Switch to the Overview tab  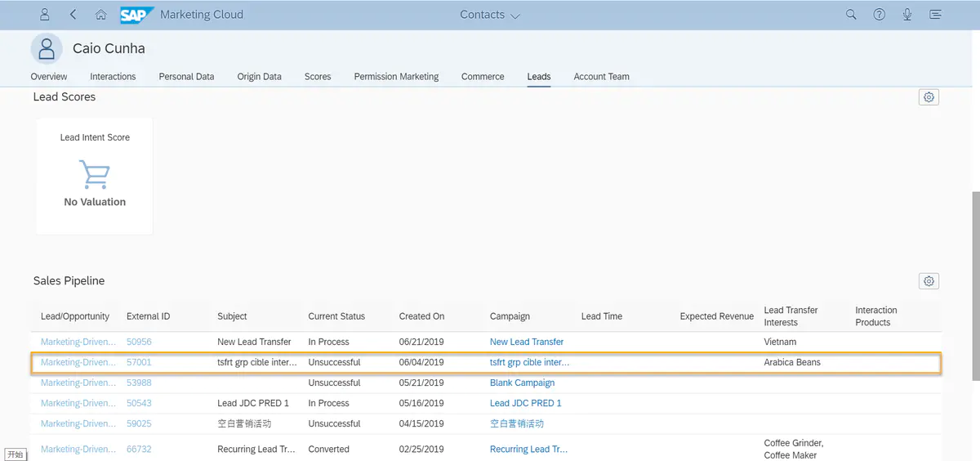[49, 77]
